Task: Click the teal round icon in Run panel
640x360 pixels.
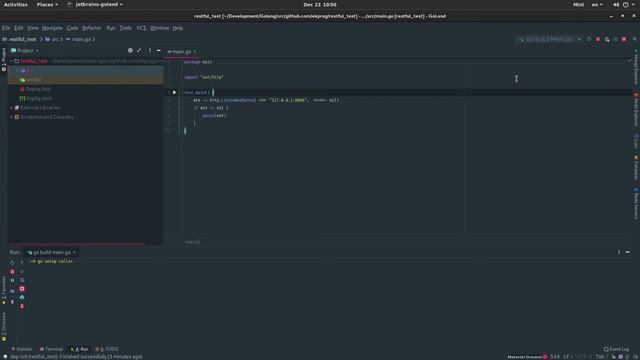Action: 22,298
